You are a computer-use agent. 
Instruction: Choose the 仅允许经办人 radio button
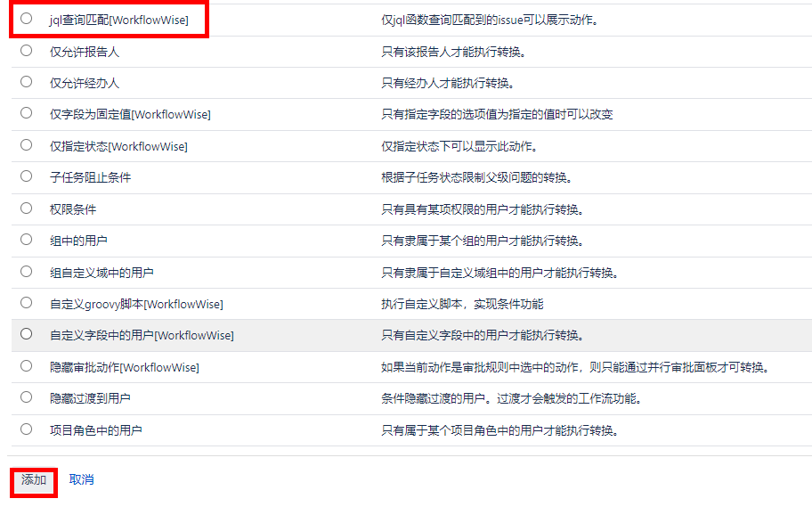[26, 82]
